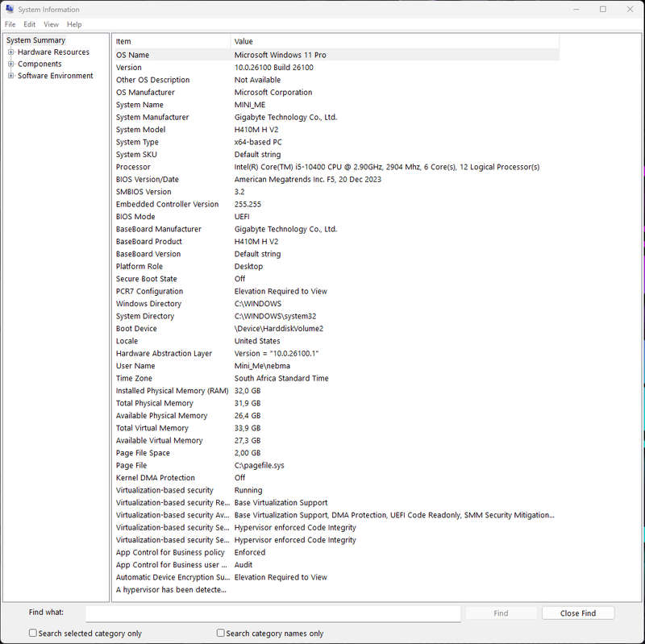This screenshot has width=645, height=644.
Task: Select the BIOS Version/Date row
Action: tap(336, 179)
